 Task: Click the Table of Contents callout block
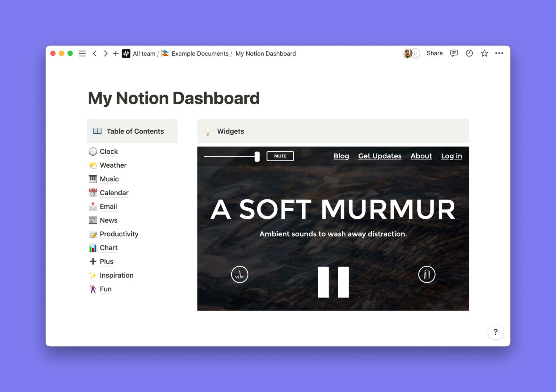coord(132,131)
